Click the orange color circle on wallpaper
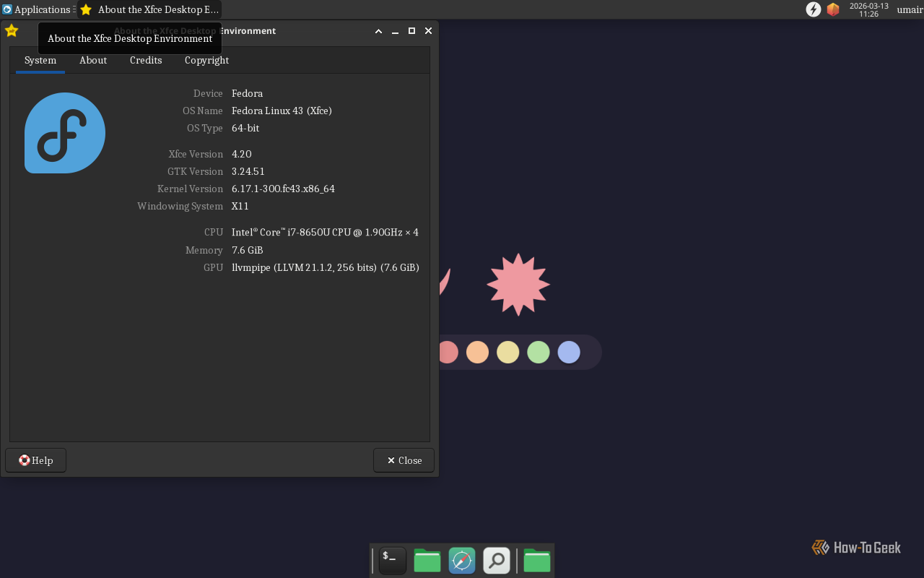924x578 pixels. point(478,352)
